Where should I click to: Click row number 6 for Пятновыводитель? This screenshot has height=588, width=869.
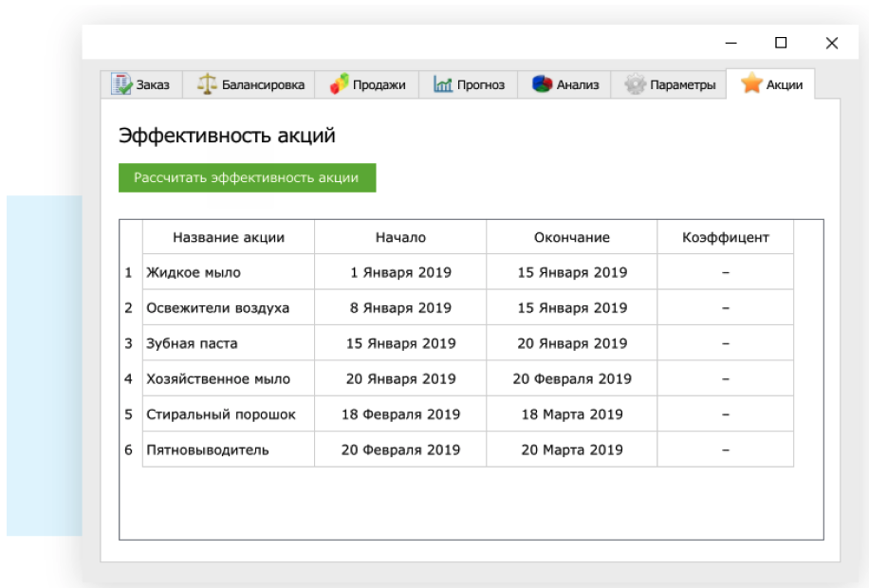point(129,450)
